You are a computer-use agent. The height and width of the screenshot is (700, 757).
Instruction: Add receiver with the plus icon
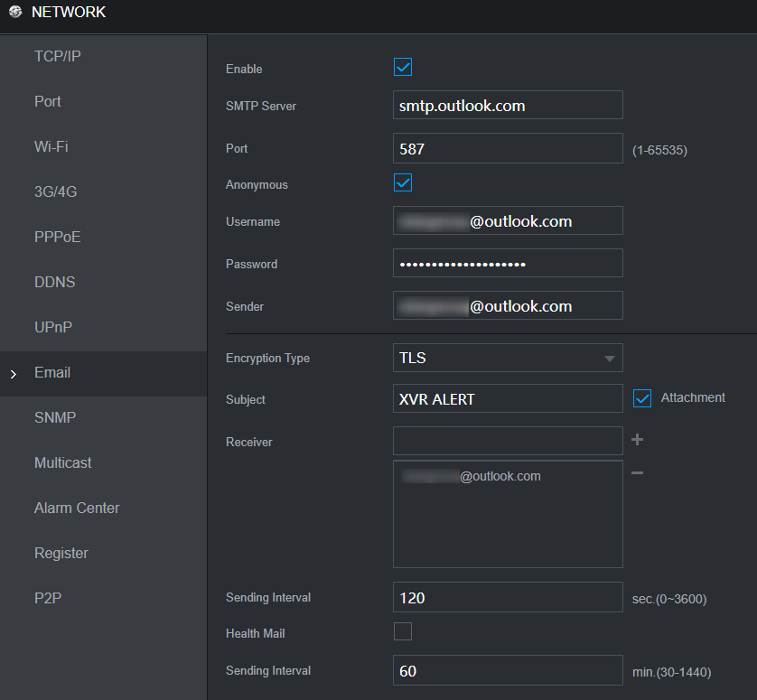[637, 439]
